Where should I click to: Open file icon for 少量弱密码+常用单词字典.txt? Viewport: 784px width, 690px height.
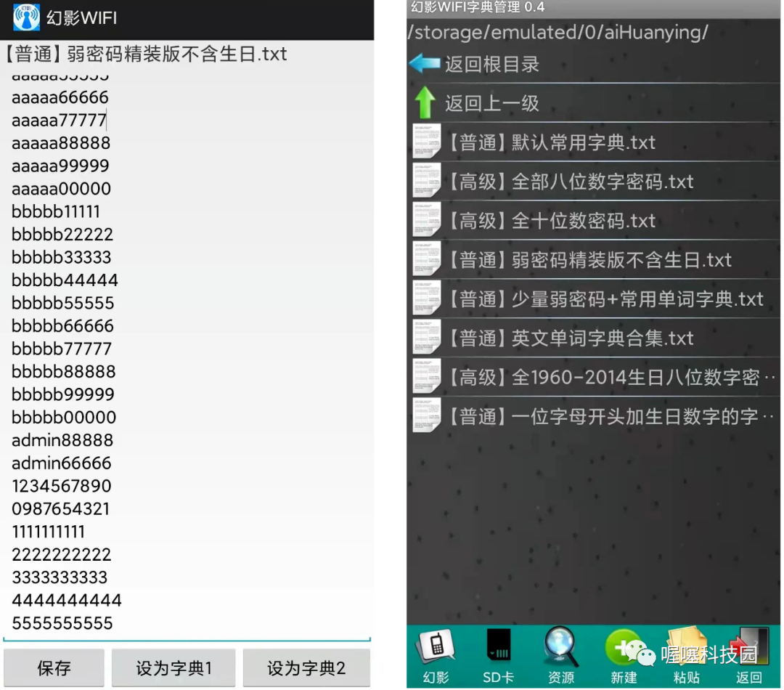(427, 299)
